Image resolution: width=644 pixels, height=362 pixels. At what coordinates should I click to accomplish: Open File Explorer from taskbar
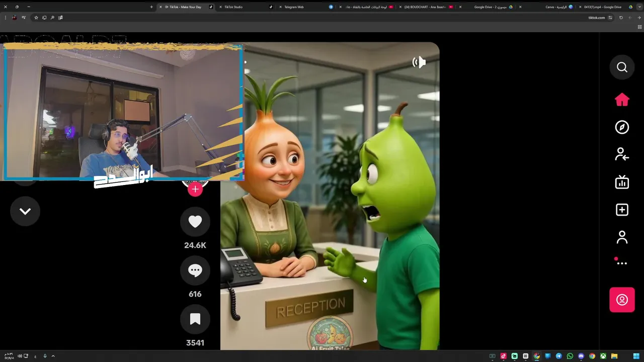coord(614,356)
